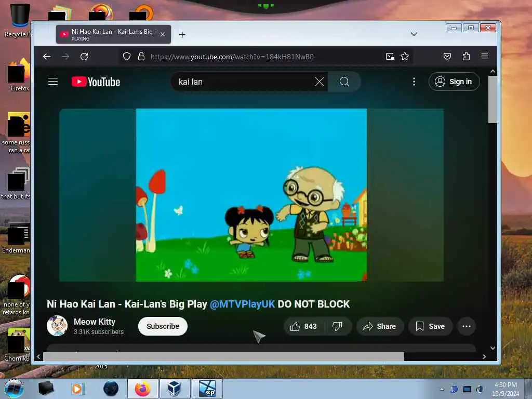This screenshot has height=399, width=532.
Task: Dislike the video
Action: pyautogui.click(x=337, y=326)
